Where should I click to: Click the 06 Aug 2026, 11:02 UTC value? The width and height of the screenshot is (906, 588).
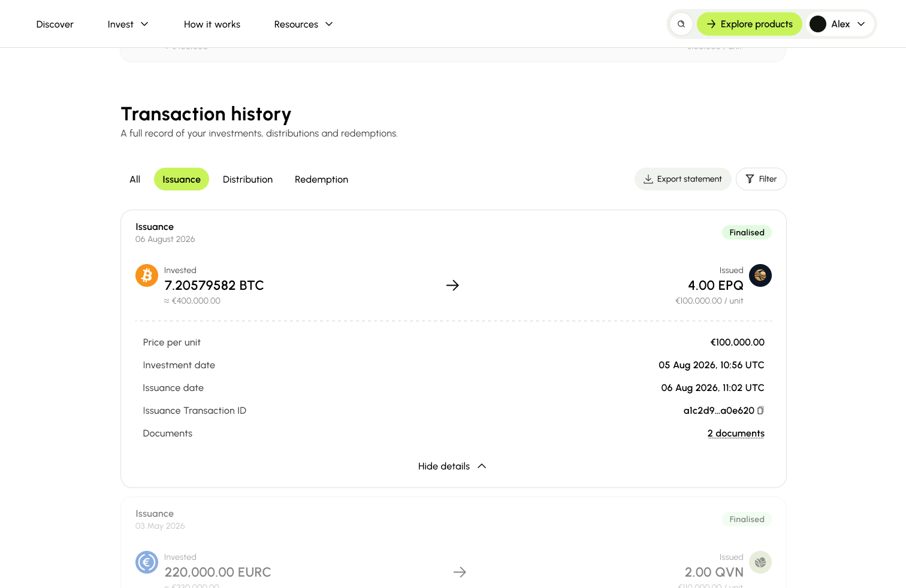click(712, 387)
